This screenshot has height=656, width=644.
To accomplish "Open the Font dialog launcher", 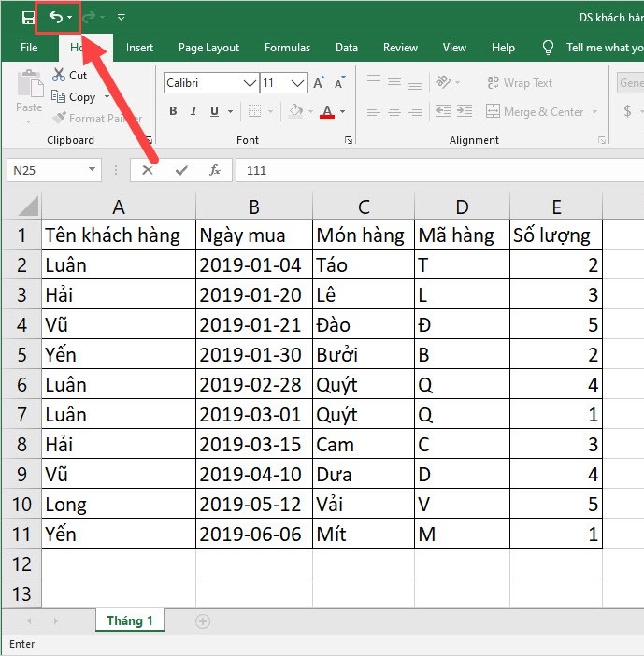I will [348, 140].
